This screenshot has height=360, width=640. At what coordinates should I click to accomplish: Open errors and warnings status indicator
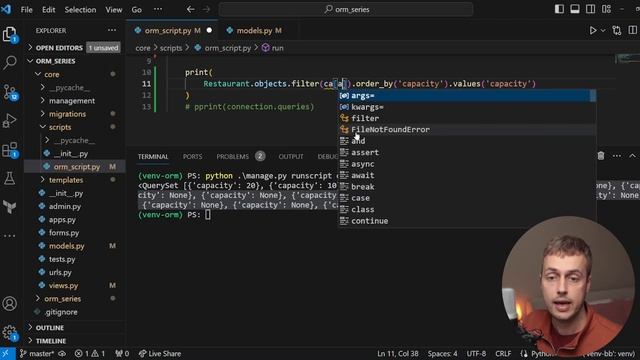90,354
